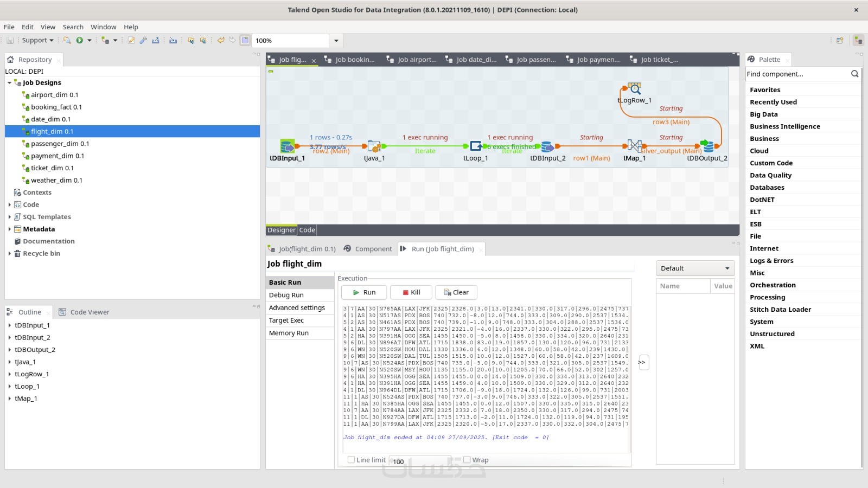Viewport: 868px width, 488px height.
Task: Click the Kill button
Action: (x=411, y=292)
